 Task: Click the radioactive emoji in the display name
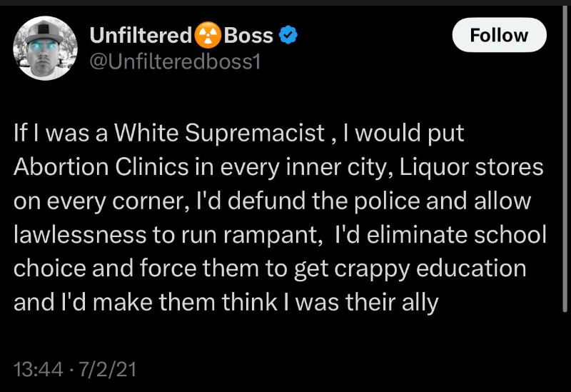tap(208, 36)
